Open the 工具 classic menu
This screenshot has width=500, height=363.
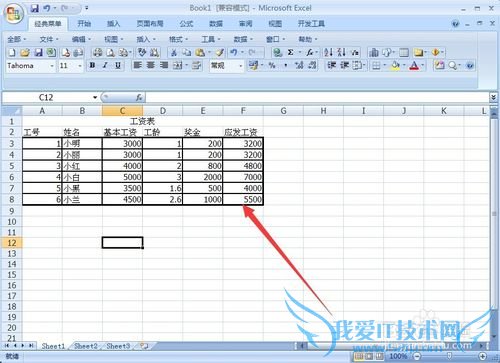(211, 39)
